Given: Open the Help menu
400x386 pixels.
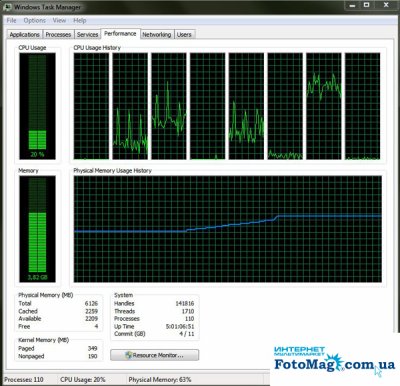Looking at the screenshot, I should click(80, 20).
